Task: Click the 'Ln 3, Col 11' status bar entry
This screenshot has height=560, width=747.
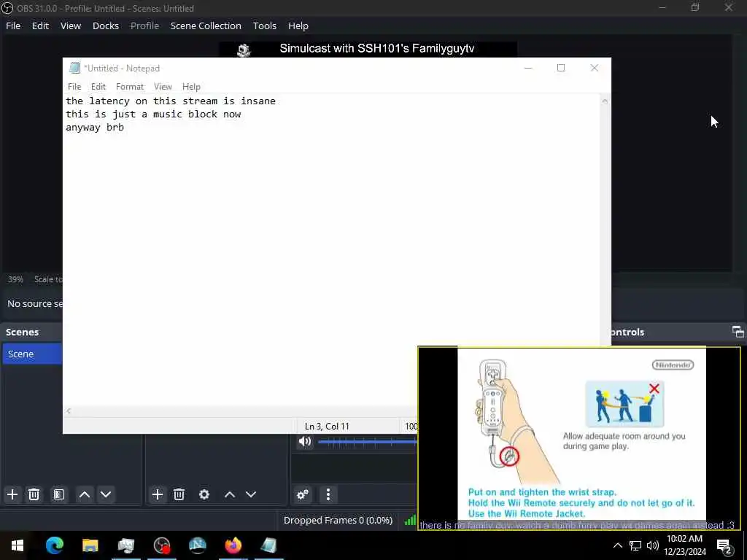Action: 327,426
